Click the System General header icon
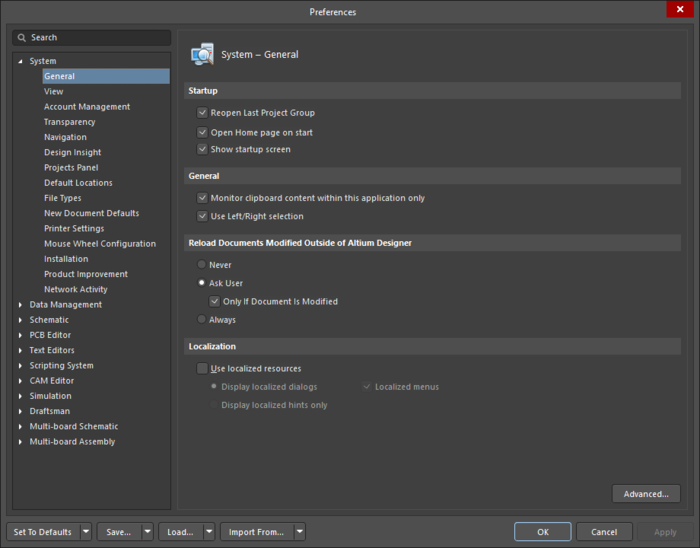 [202, 54]
